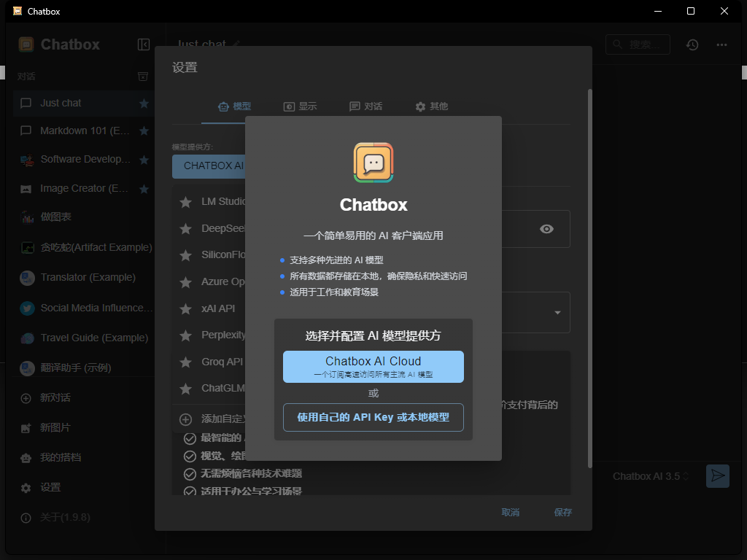747x560 pixels.
Task: Click the Chatbox AI Cloud button
Action: pyautogui.click(x=373, y=367)
